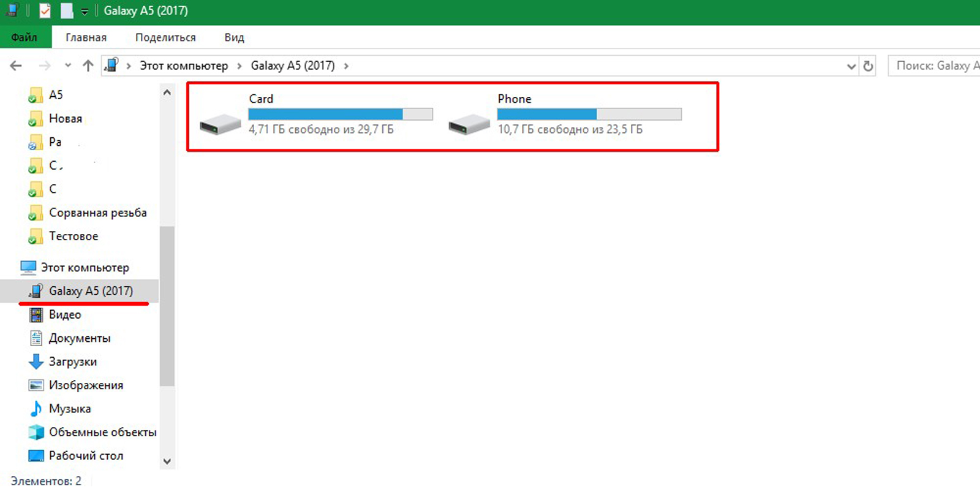Image resolution: width=980 pixels, height=492 pixels.
Task: Switch to the Поделиться ribbon tab
Action: coord(165,37)
